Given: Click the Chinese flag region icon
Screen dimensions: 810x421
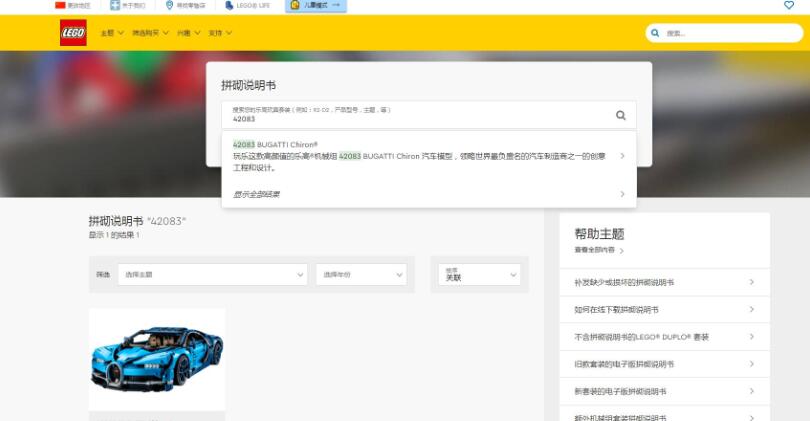Looking at the screenshot, I should 60,5.
